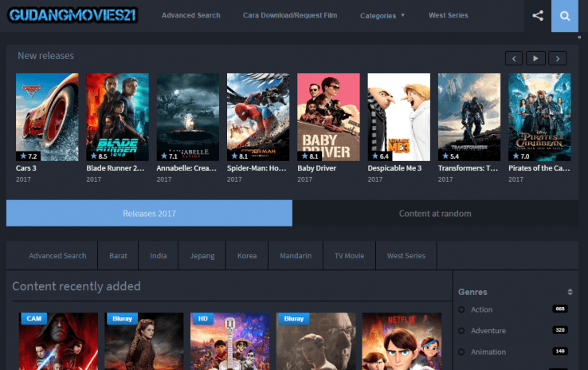Play the new releases carousel

535,58
